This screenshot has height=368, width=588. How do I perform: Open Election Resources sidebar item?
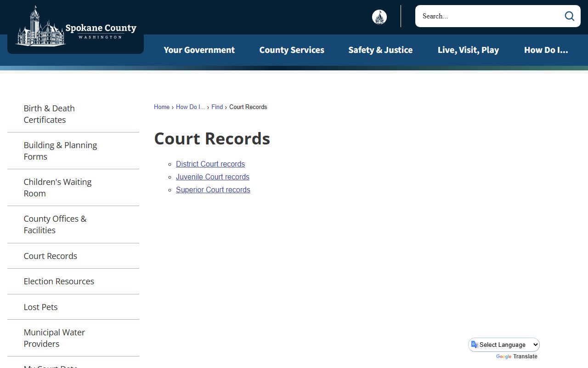(73, 282)
